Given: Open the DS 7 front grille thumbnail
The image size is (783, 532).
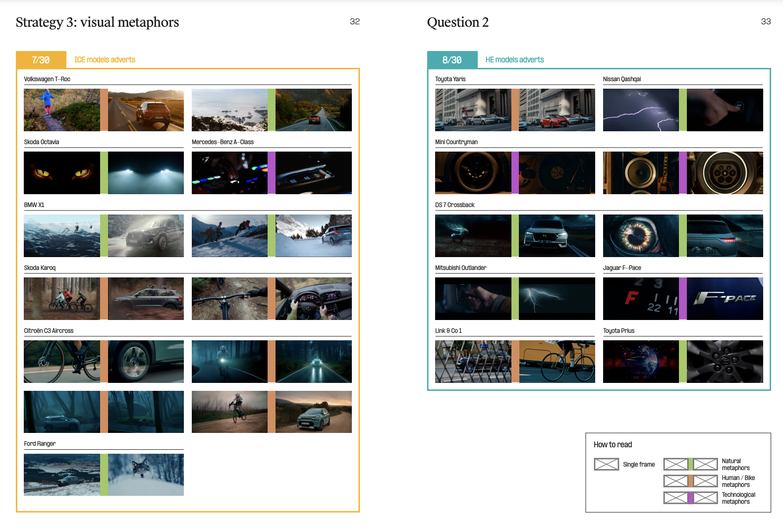Looking at the screenshot, I should point(557,236).
